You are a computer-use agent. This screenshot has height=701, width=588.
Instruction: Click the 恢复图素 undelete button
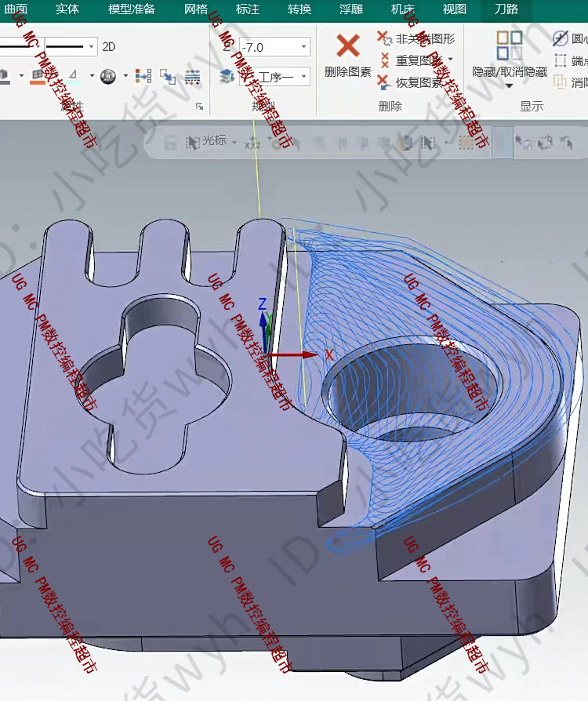(411, 82)
